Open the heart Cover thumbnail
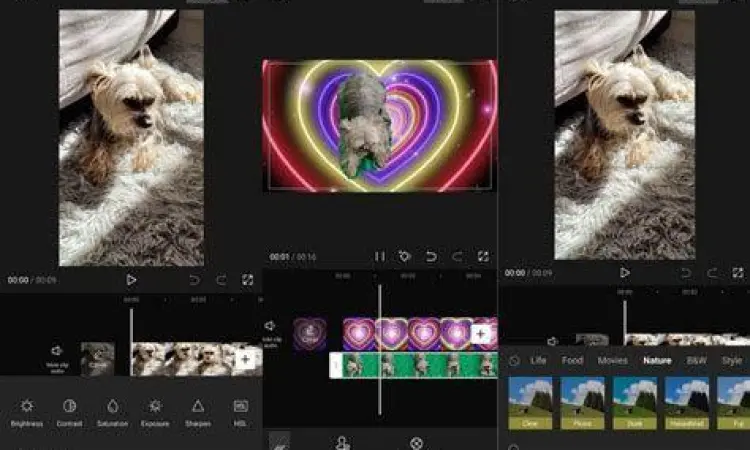750x450 pixels. pyautogui.click(x=310, y=334)
